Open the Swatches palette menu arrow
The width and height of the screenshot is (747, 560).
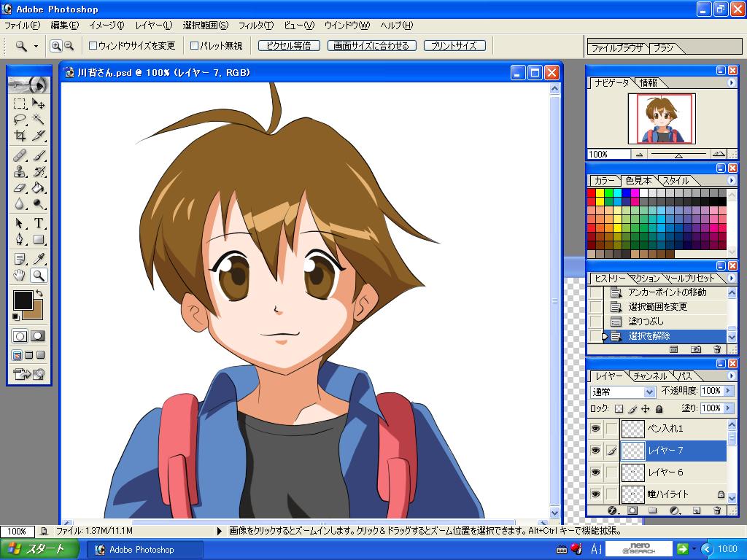[731, 181]
